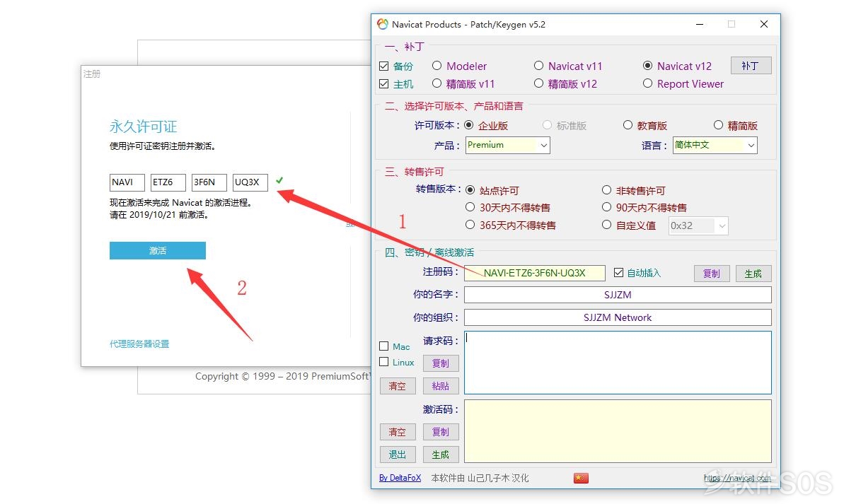Click the 本软件由 山己几子木 汉化 text
844x504 pixels.
click(x=480, y=478)
